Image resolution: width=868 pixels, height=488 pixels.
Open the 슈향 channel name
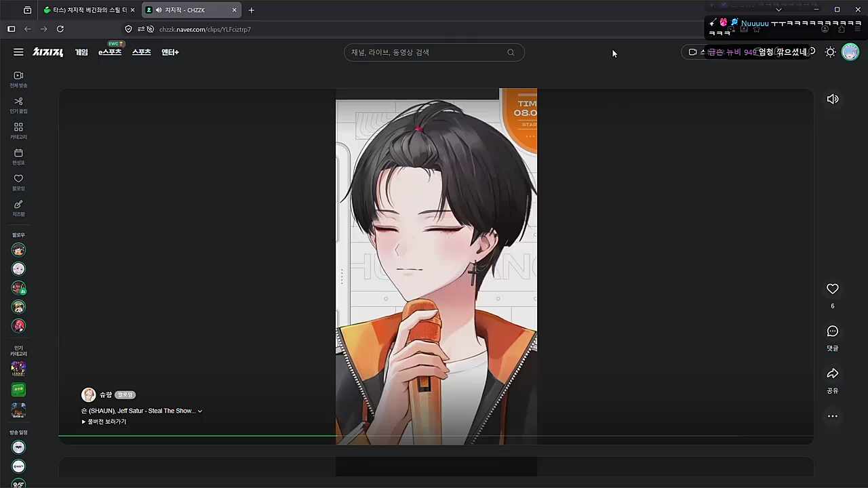(x=106, y=394)
